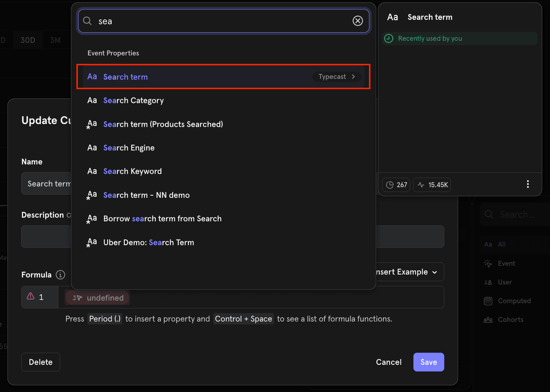The height and width of the screenshot is (392, 550).
Task: Click the warning triangle in the formula bar
Action: (x=31, y=297)
